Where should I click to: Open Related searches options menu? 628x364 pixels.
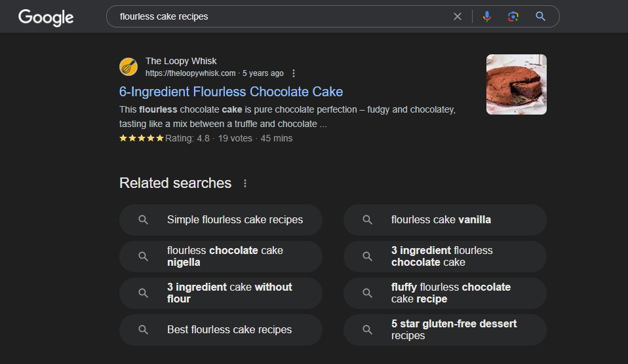(245, 183)
